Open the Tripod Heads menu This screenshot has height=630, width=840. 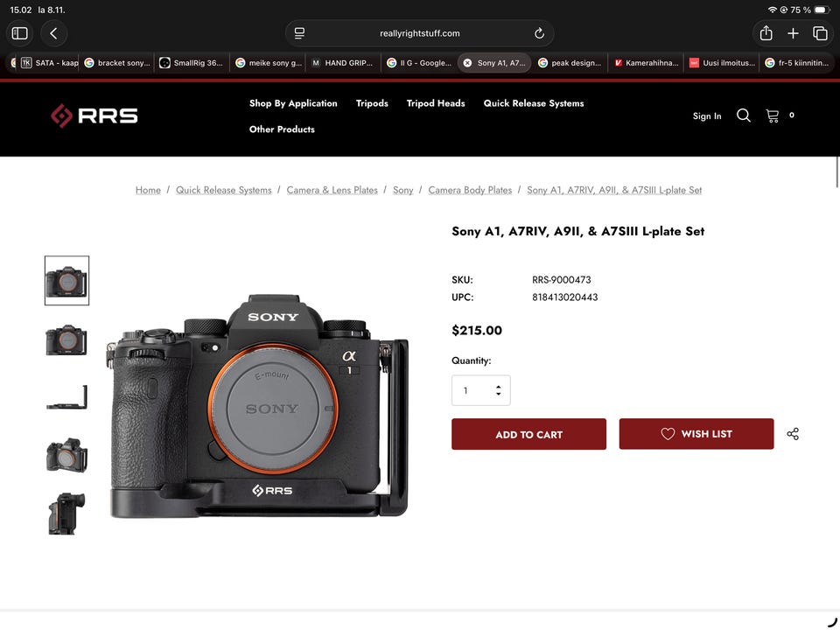[436, 103]
